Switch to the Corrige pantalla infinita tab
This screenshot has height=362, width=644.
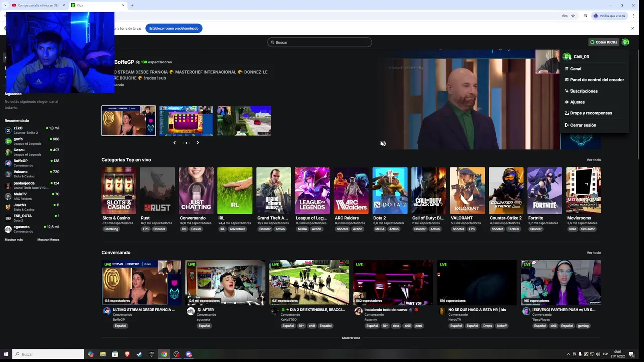tap(39, 5)
